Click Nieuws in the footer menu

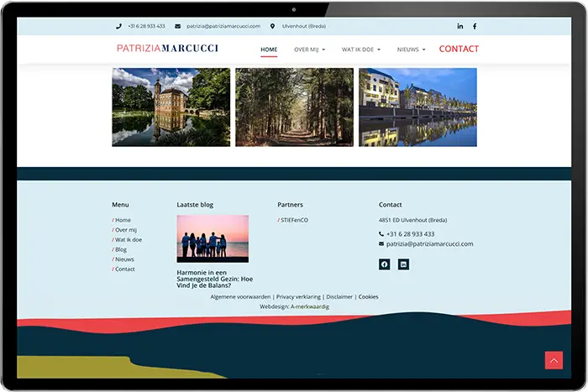(x=123, y=259)
